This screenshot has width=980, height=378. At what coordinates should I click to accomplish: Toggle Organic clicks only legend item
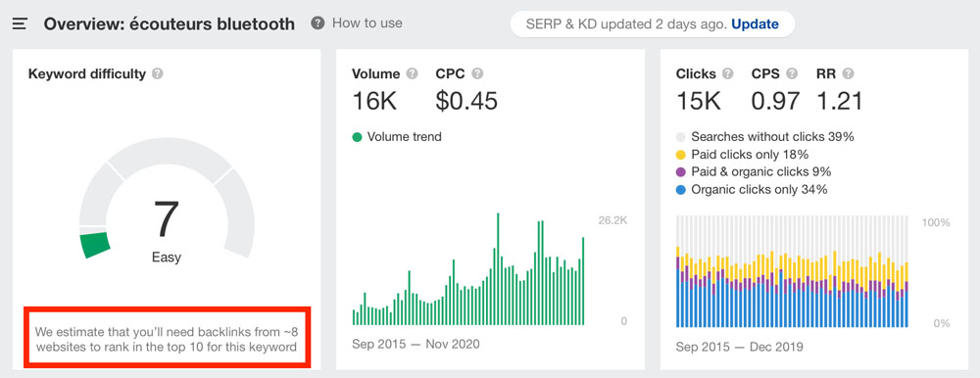click(x=752, y=189)
